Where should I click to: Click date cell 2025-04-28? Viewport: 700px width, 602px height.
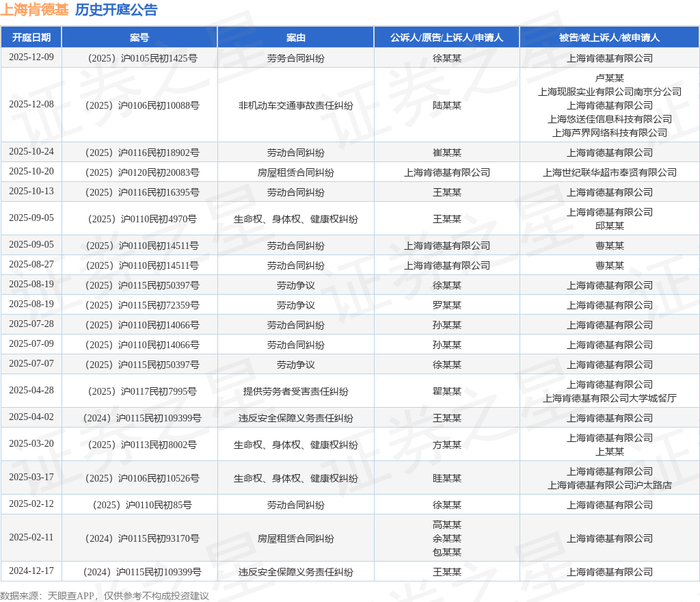point(31,391)
